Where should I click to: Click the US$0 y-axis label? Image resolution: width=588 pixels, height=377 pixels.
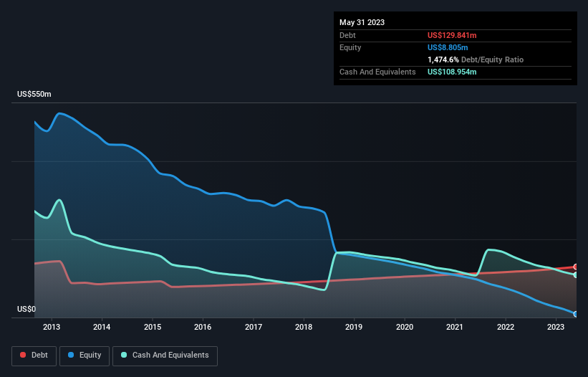click(x=26, y=309)
